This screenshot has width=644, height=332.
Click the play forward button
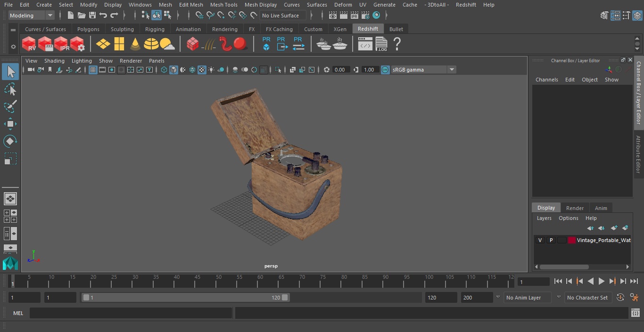tap(602, 281)
